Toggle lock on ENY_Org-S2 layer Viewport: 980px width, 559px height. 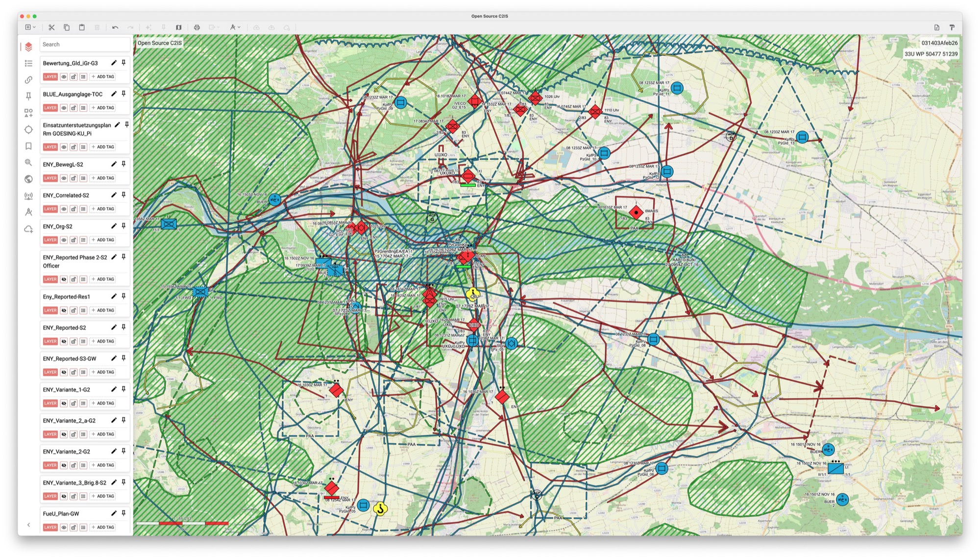click(73, 240)
